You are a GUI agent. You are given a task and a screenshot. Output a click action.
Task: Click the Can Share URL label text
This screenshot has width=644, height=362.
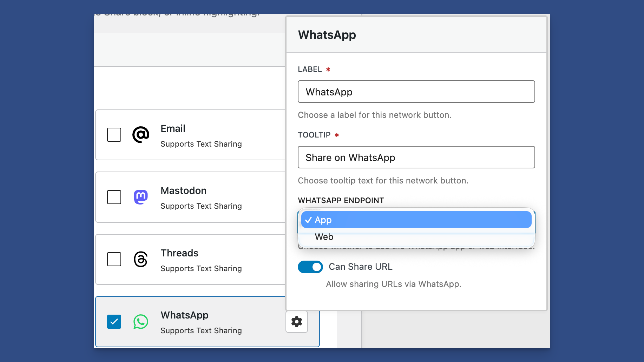[360, 267]
